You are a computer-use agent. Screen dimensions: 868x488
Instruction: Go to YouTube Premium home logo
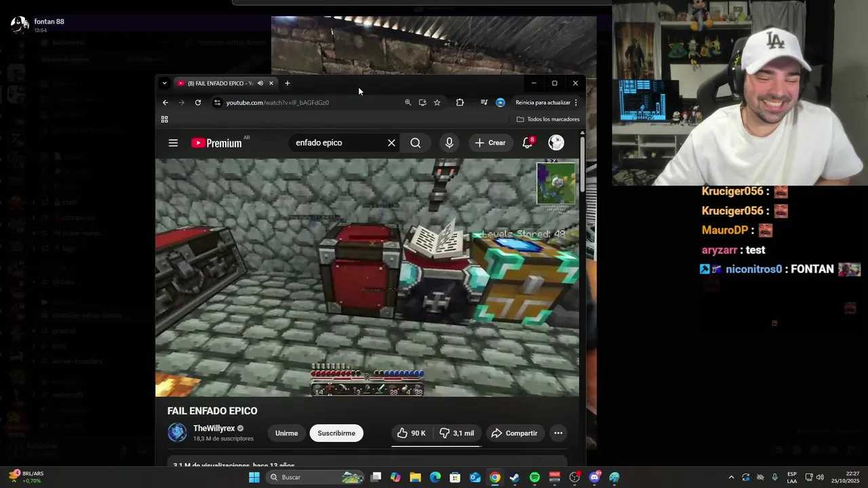point(216,143)
